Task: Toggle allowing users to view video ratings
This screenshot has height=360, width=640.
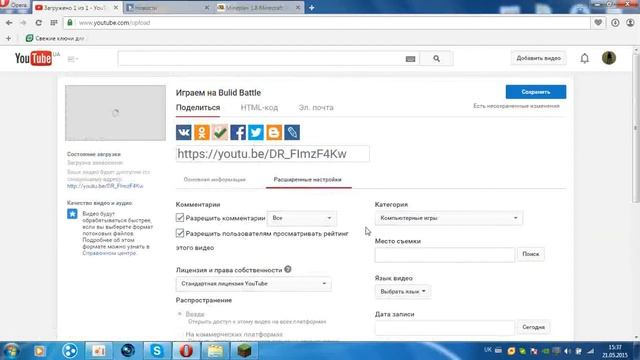Action: click(x=180, y=233)
